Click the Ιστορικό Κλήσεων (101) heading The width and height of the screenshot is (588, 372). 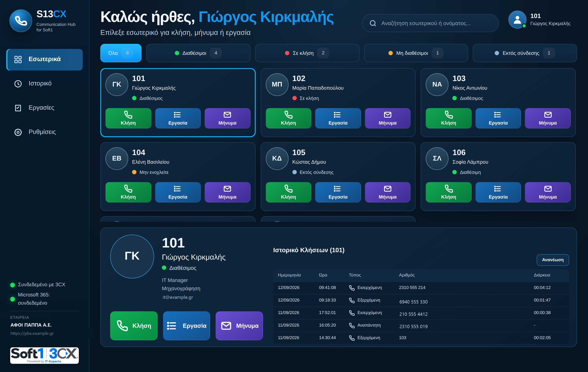point(309,250)
